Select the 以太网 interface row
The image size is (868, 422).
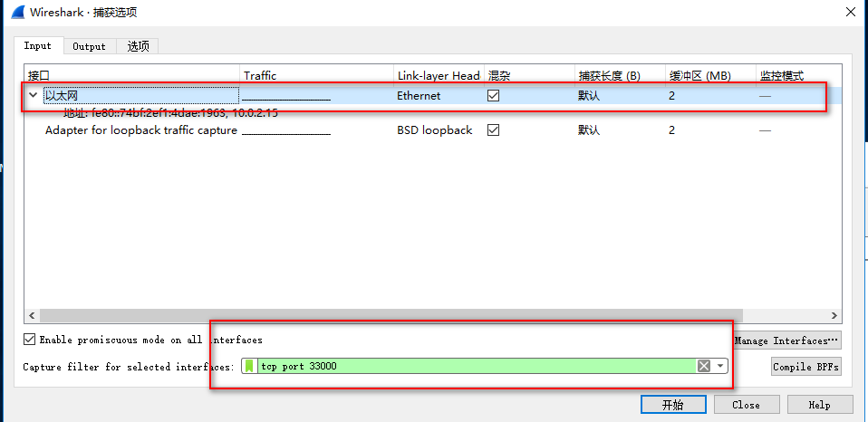[435, 96]
